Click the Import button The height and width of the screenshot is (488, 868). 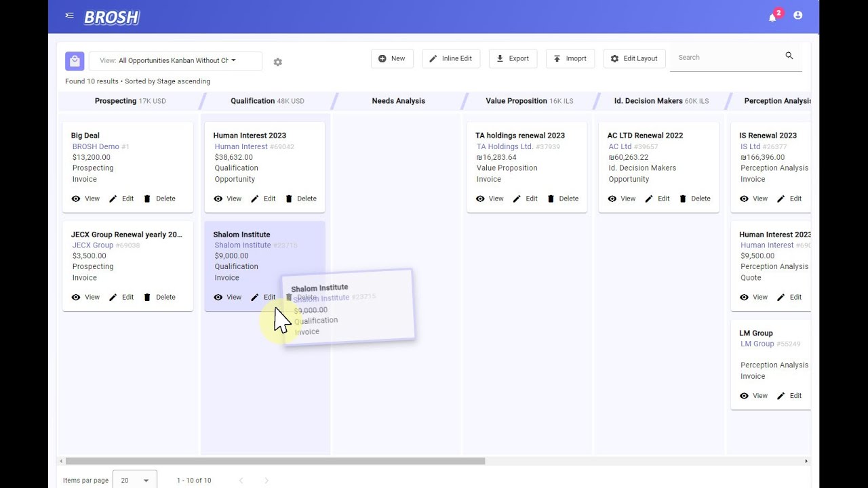coord(570,58)
